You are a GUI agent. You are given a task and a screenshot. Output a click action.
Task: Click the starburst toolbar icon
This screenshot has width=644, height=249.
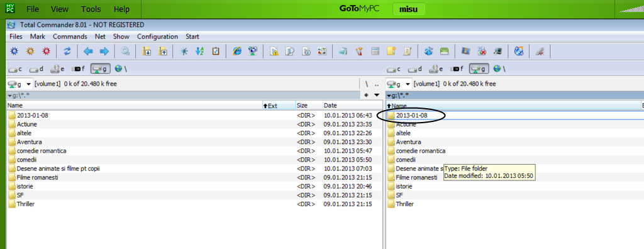[x=184, y=52]
